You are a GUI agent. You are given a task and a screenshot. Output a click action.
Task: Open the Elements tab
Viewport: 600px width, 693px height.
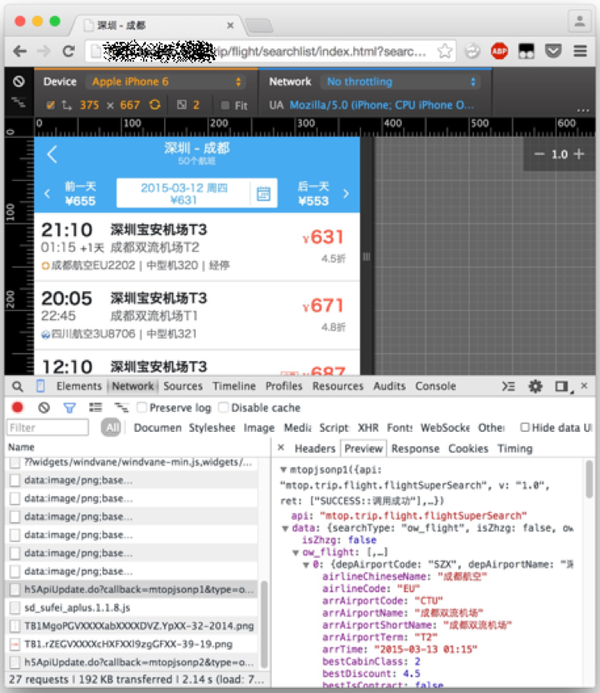tap(79, 386)
